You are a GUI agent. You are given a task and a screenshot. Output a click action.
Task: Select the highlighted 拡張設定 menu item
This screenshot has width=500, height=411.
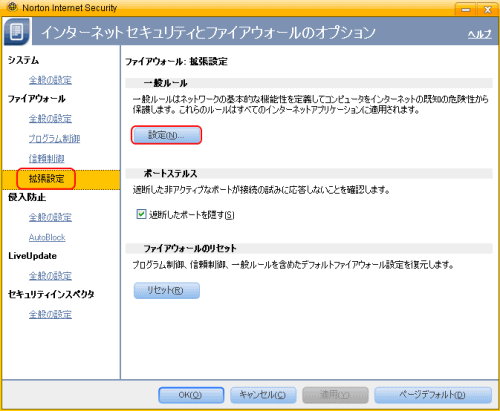(46, 179)
